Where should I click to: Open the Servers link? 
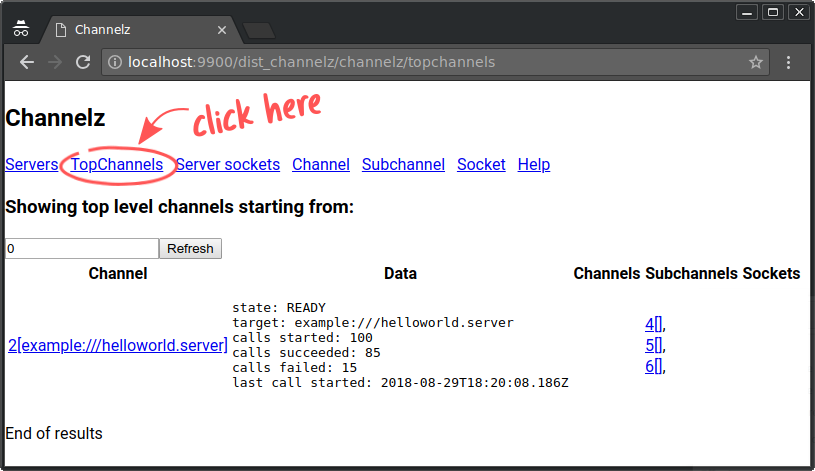pos(31,164)
